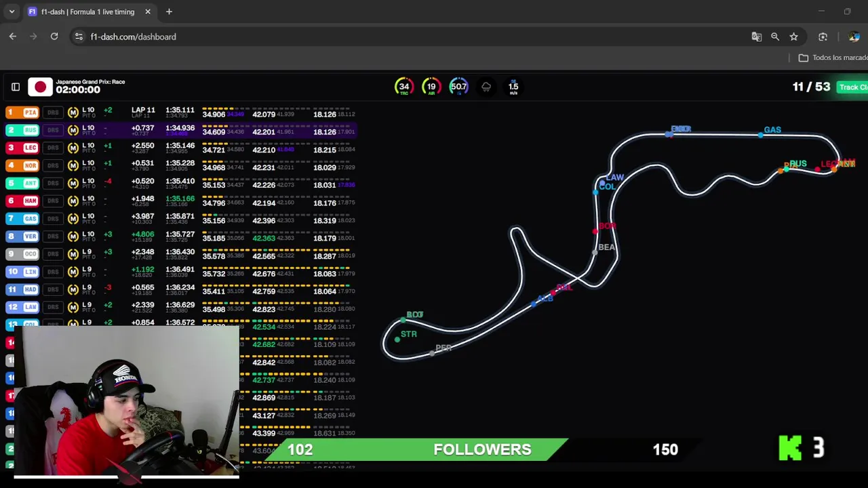
Task: Click the medium tyre icon for ANT
Action: [73, 183]
